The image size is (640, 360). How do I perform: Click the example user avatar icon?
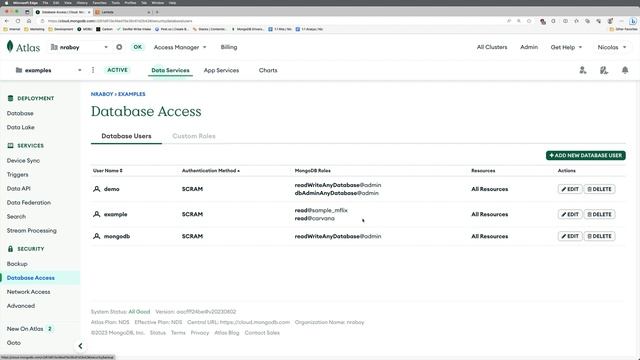click(97, 214)
